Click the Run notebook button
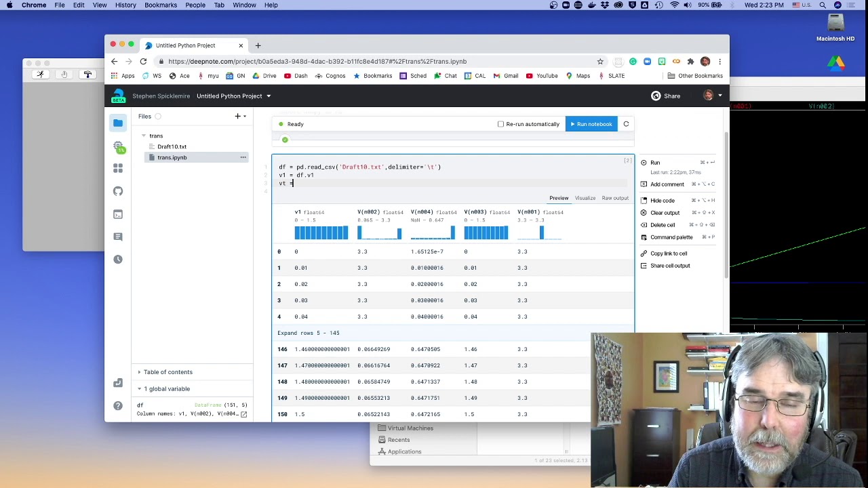 pos(591,124)
